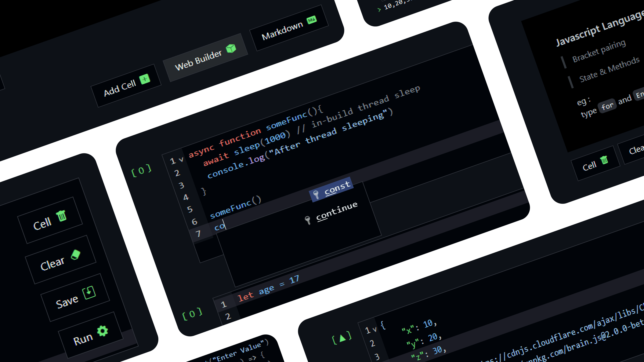Click the 'Bracket pairing' list item
Viewport: 644px width, 362px height.
click(x=599, y=51)
